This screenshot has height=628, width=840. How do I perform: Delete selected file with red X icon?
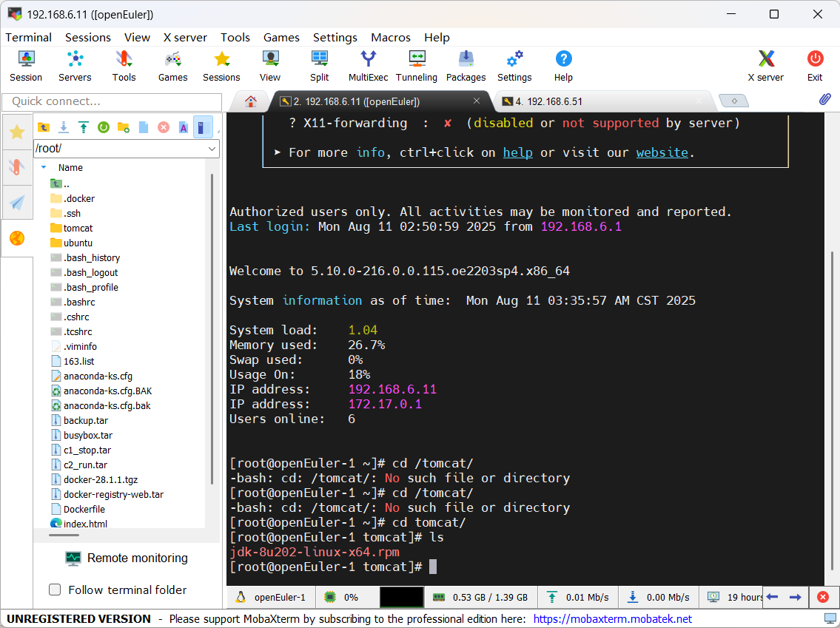[164, 127]
